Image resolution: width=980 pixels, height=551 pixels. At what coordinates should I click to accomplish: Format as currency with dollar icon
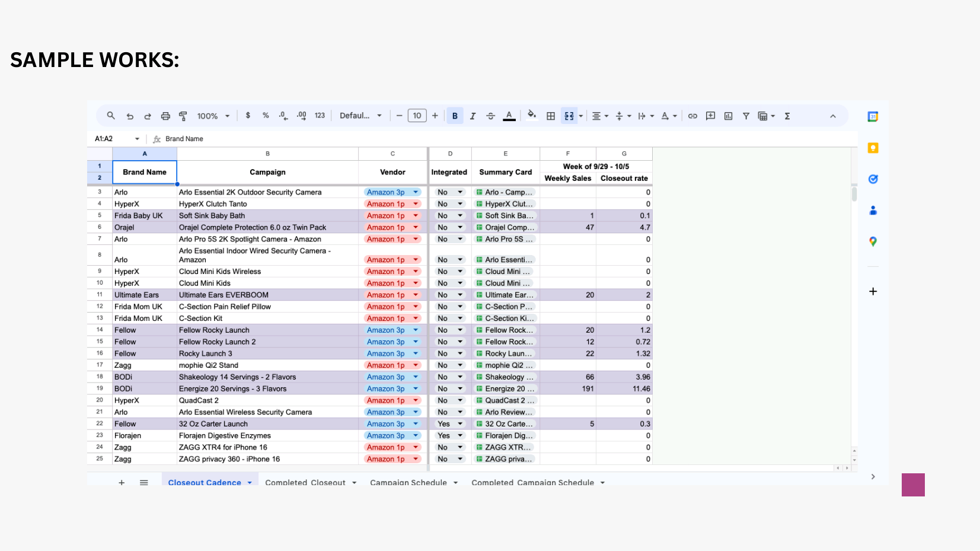click(248, 116)
